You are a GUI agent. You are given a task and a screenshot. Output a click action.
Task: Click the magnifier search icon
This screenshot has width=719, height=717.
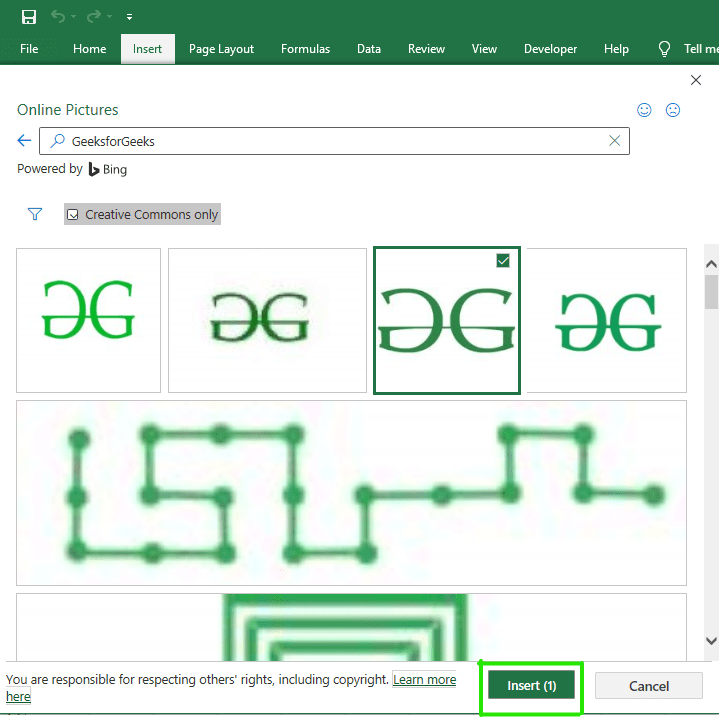tap(57, 141)
